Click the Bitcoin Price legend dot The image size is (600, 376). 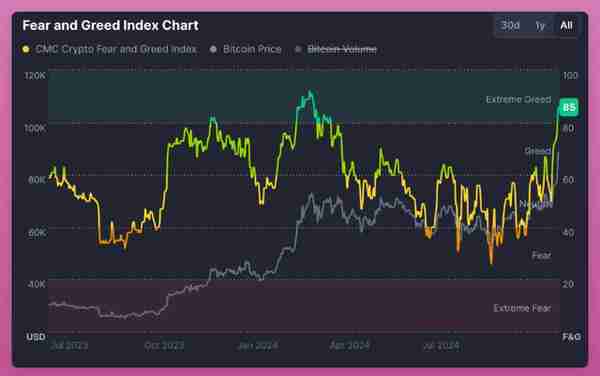coord(214,49)
